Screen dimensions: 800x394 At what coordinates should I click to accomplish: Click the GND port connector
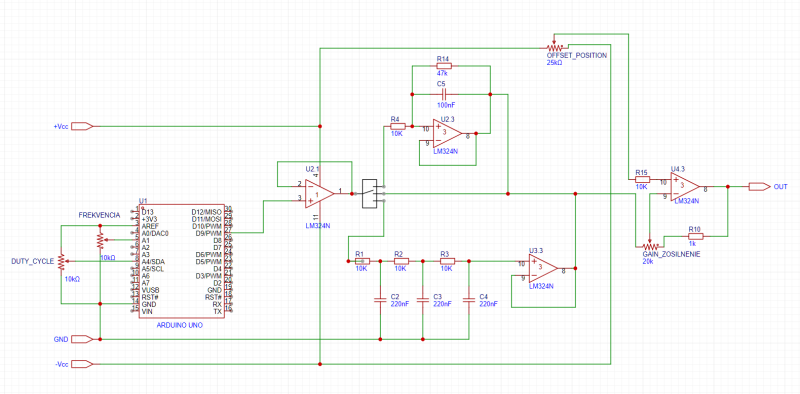tap(83, 339)
